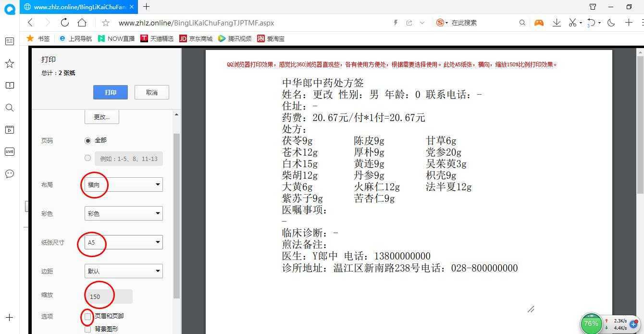
Task: Click the 更改 printer change button
Action: 101,116
